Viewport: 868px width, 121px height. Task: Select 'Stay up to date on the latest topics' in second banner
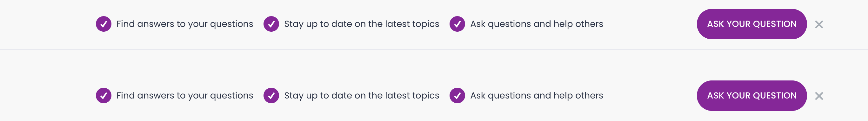pyautogui.click(x=362, y=96)
